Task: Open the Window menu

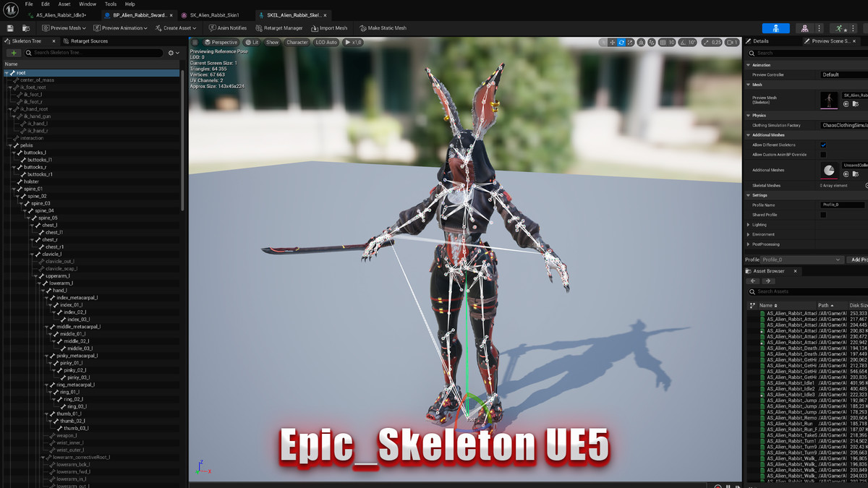Action: tap(88, 4)
